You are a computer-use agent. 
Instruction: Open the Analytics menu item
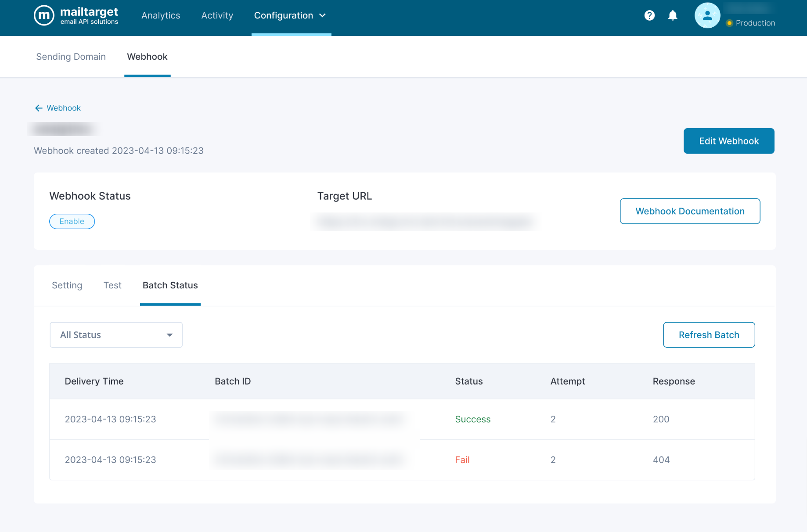[x=161, y=16]
